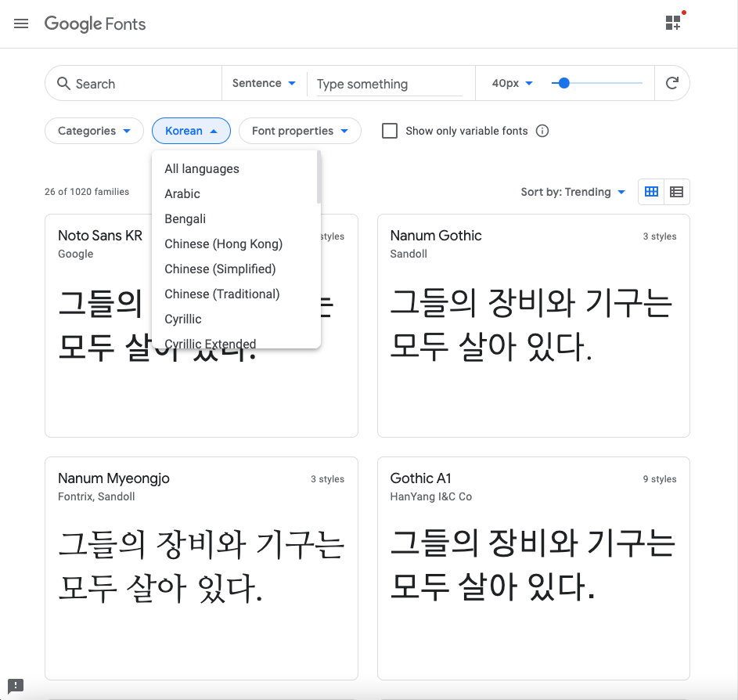The height and width of the screenshot is (700, 738).
Task: Open the Sentence preview type dropdown
Action: (x=264, y=83)
